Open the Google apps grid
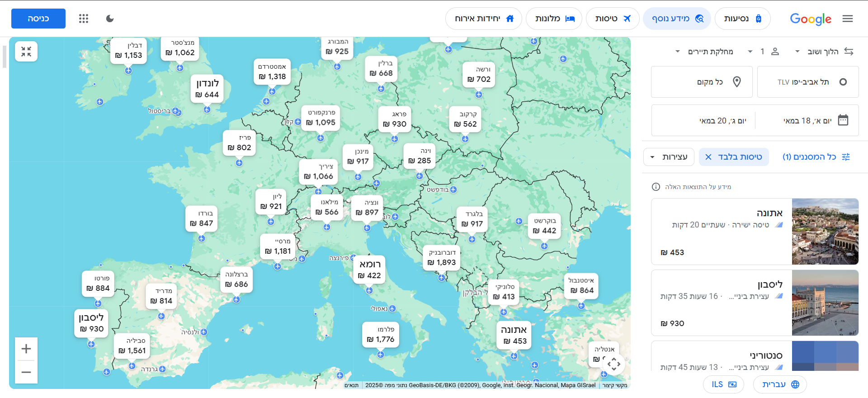Screen dimensions: 868x398 click(x=84, y=19)
